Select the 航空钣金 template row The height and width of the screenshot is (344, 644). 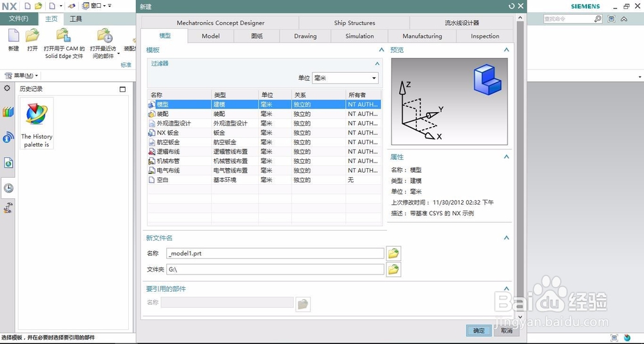click(264, 142)
